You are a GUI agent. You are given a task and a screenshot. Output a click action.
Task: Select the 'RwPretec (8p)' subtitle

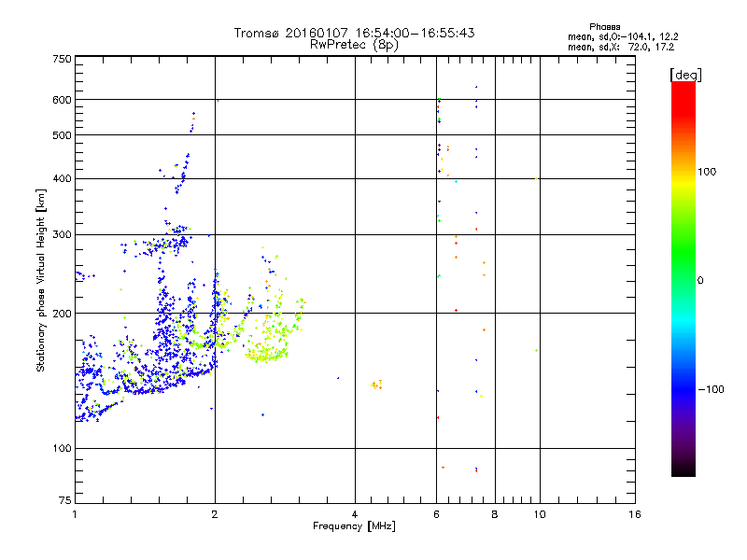[x=354, y=45]
